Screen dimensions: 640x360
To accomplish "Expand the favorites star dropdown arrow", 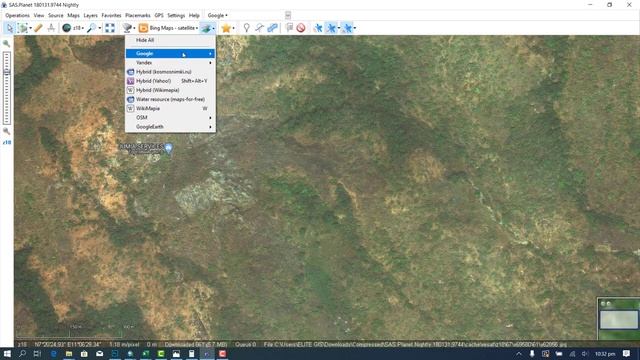I will (233, 28).
